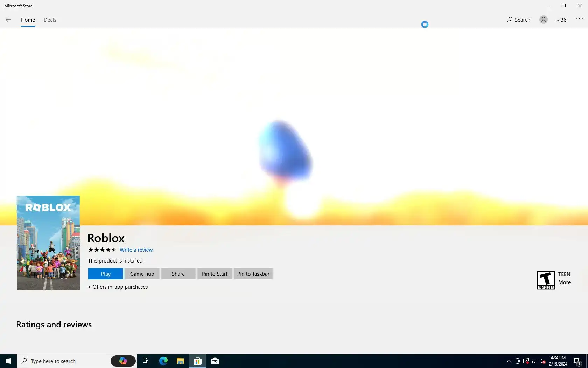Pin Roblox to Start
This screenshot has height=368, width=588.
tap(215, 274)
